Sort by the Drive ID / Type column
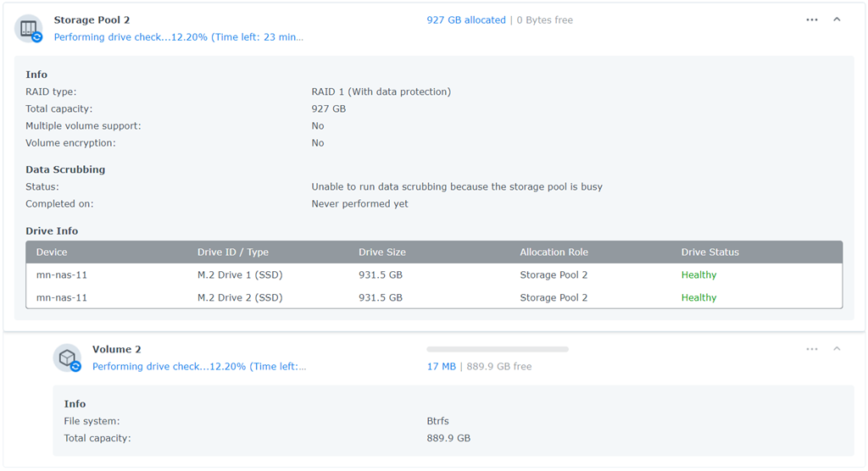Image resolution: width=868 pixels, height=471 pixels. (232, 252)
